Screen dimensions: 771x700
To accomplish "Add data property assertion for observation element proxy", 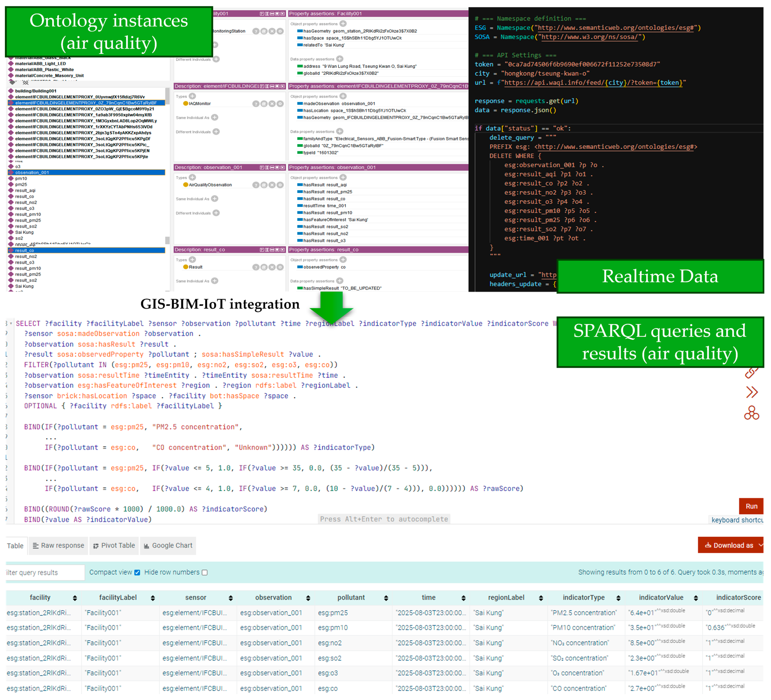I will pyautogui.click(x=340, y=131).
